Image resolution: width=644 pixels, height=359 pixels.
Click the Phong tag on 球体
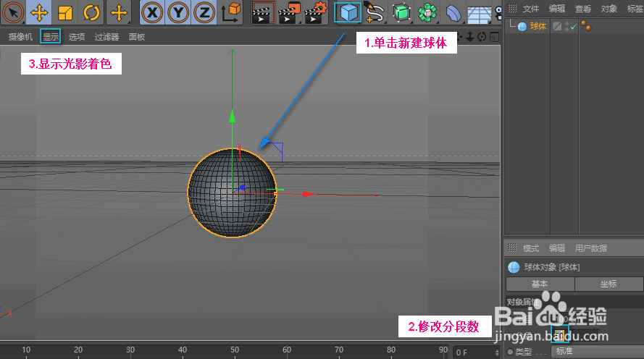tap(586, 26)
